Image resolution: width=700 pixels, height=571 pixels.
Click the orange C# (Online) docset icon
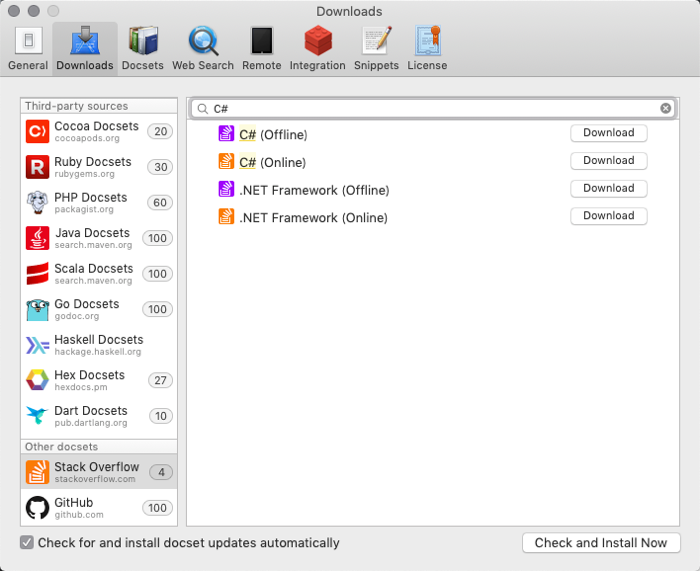pyautogui.click(x=226, y=161)
